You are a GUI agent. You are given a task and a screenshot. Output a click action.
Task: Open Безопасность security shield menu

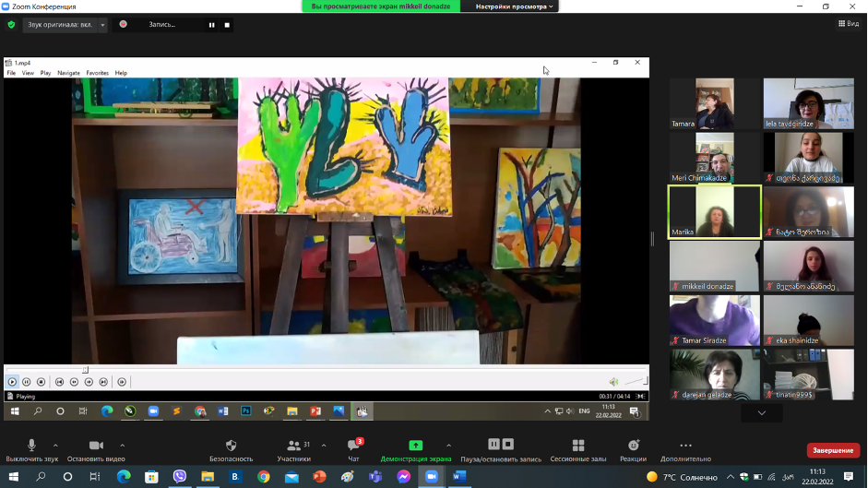click(231, 450)
